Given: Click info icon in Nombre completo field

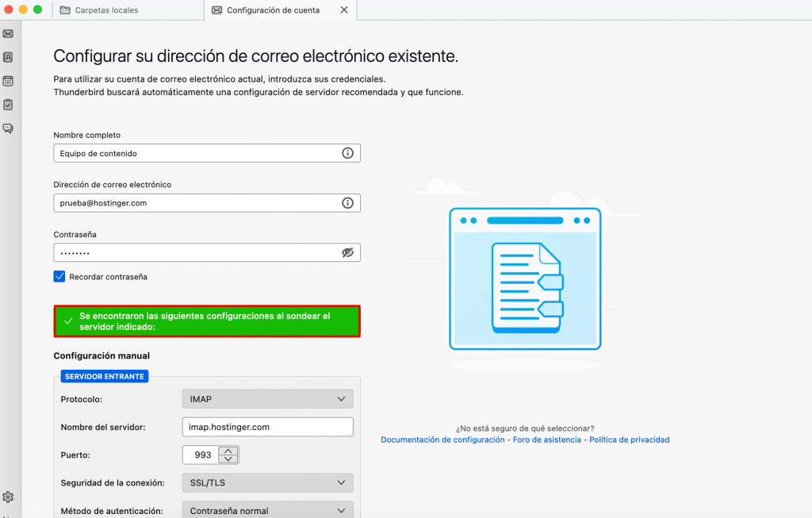Looking at the screenshot, I should tap(347, 153).
